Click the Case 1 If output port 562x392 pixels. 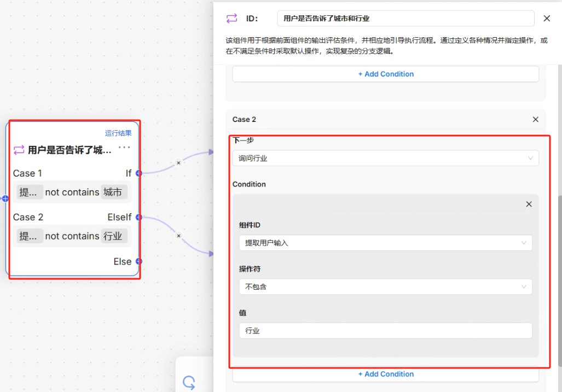tap(139, 173)
